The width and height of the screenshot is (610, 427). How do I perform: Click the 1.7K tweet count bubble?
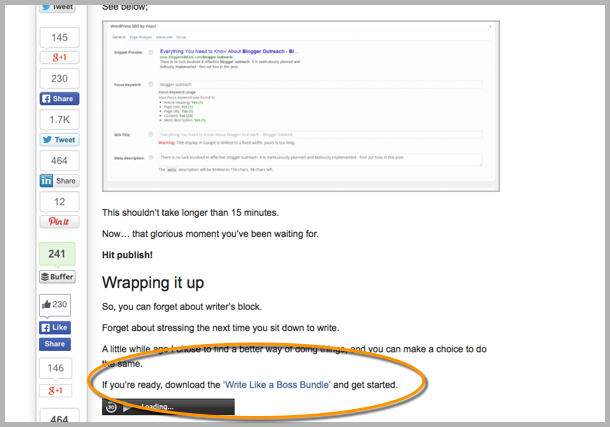[x=60, y=120]
